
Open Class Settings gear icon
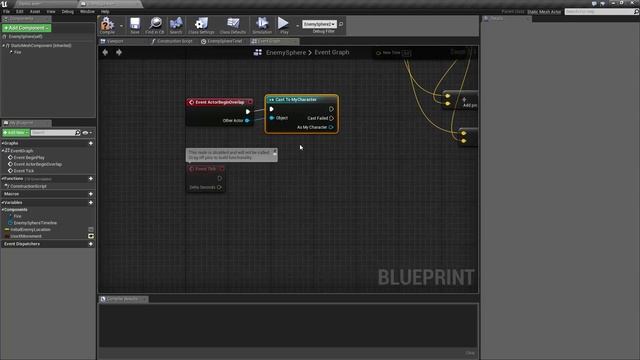click(201, 25)
